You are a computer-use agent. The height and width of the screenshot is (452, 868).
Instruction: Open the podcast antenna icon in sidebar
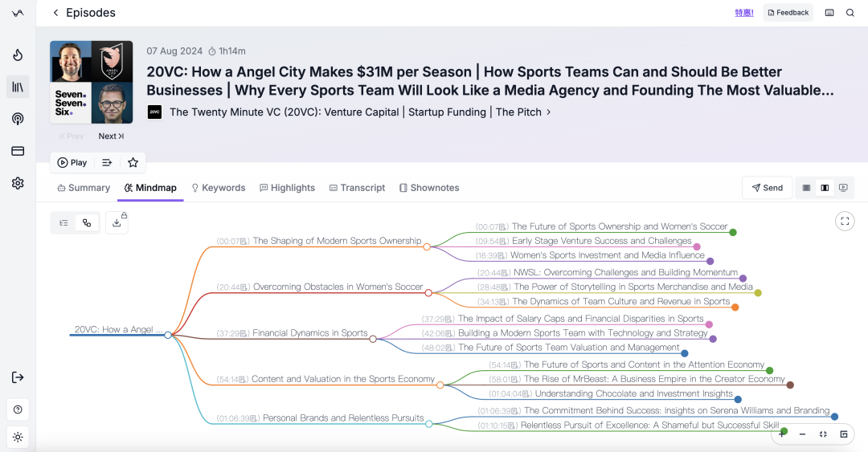click(x=18, y=119)
